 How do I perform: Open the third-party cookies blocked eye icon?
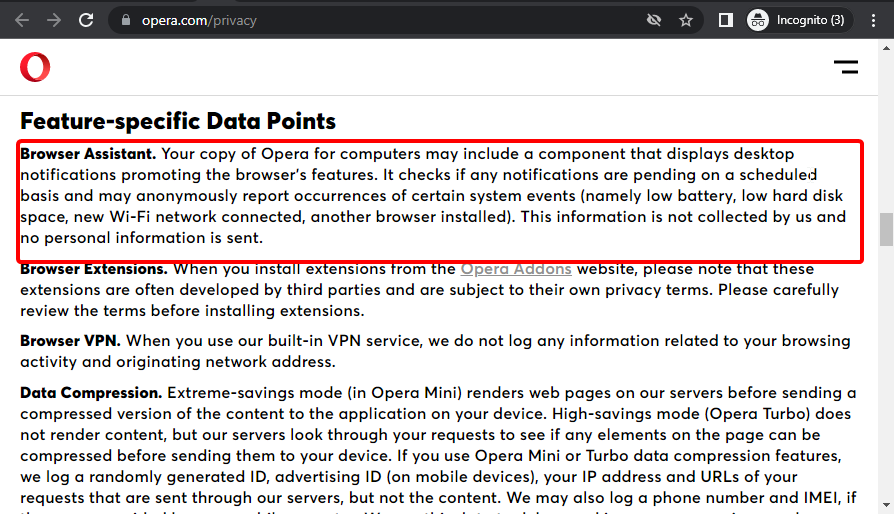(x=654, y=21)
